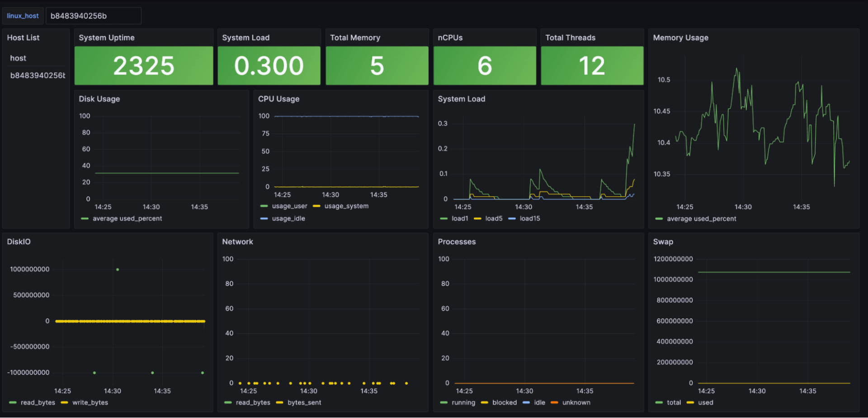This screenshot has height=418, width=868.
Task: Toggle Disk Usage average used_percent legend series
Action: click(127, 218)
